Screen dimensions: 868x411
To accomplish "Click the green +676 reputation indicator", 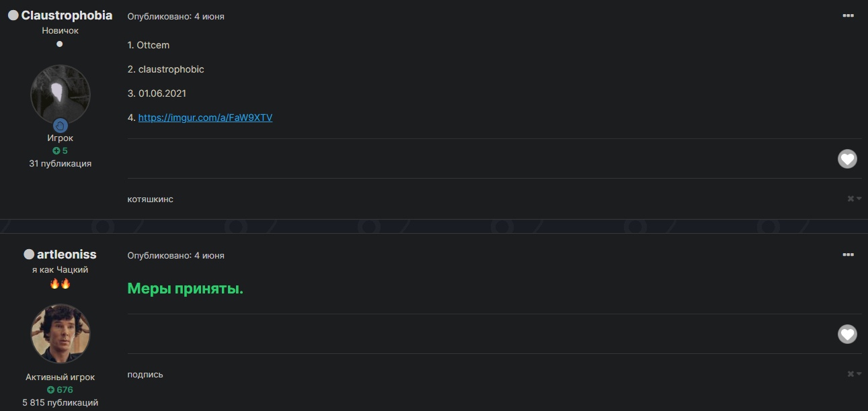I will 60,390.
